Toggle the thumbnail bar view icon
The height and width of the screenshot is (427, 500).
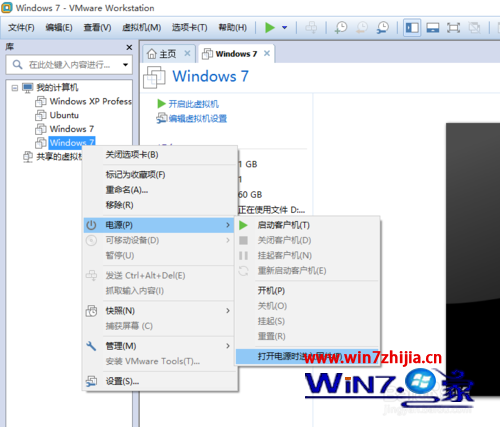(x=433, y=27)
